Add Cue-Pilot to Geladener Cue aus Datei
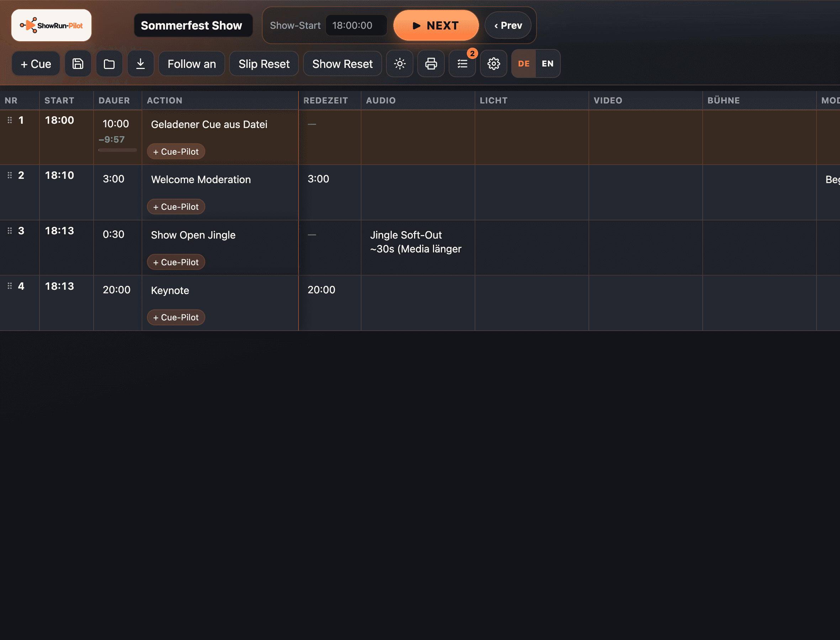This screenshot has width=840, height=640. coord(176,151)
